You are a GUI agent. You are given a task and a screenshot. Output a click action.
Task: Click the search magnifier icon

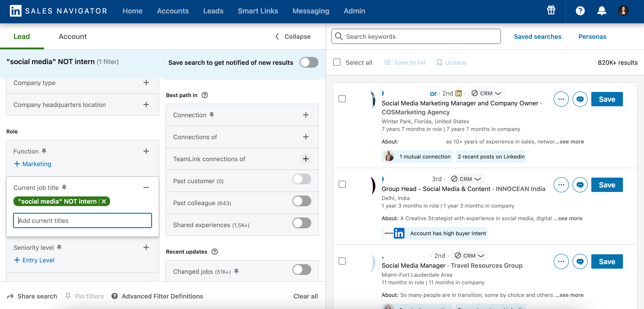pos(339,36)
